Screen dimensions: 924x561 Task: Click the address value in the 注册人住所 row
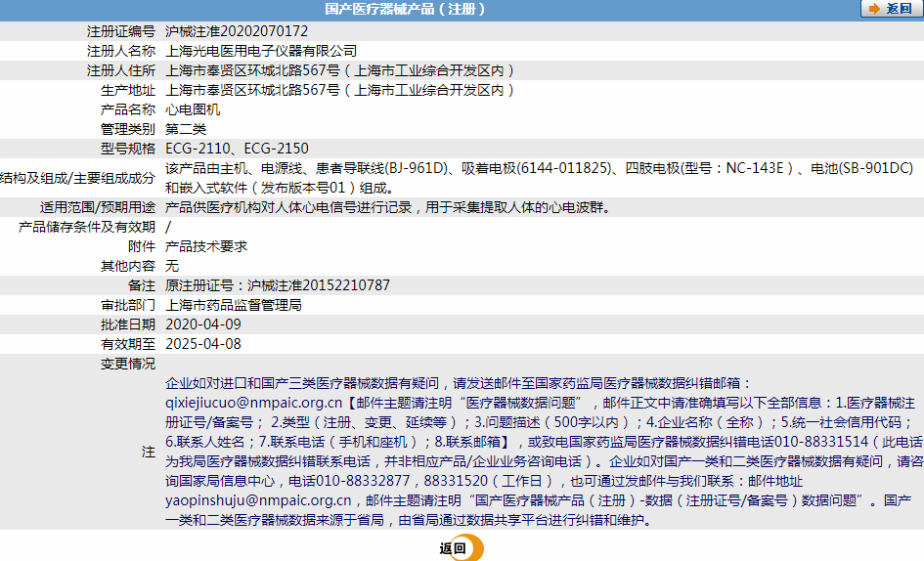pyautogui.click(x=340, y=70)
